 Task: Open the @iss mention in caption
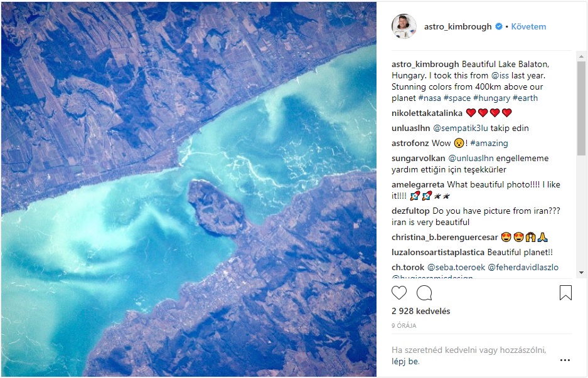coord(500,76)
